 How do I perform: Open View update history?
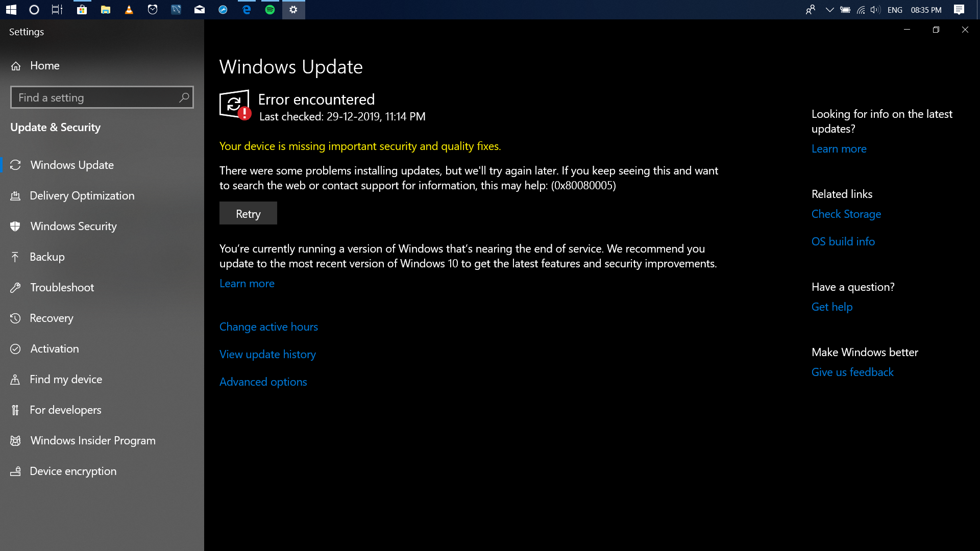tap(267, 355)
